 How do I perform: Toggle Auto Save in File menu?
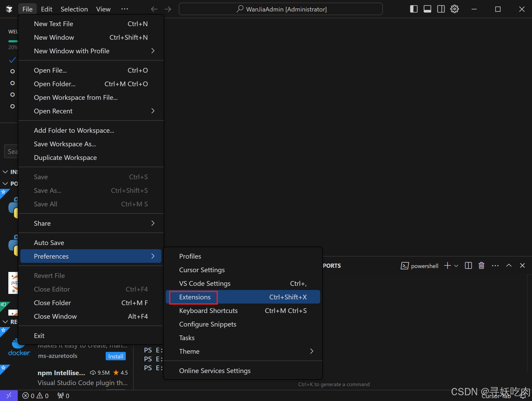(x=49, y=243)
